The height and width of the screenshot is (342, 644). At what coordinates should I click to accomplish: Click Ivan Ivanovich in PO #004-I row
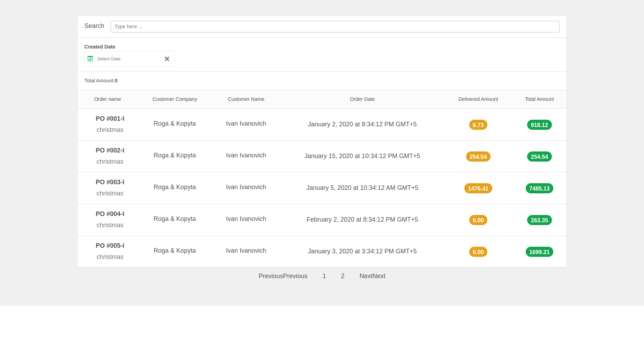click(x=246, y=219)
